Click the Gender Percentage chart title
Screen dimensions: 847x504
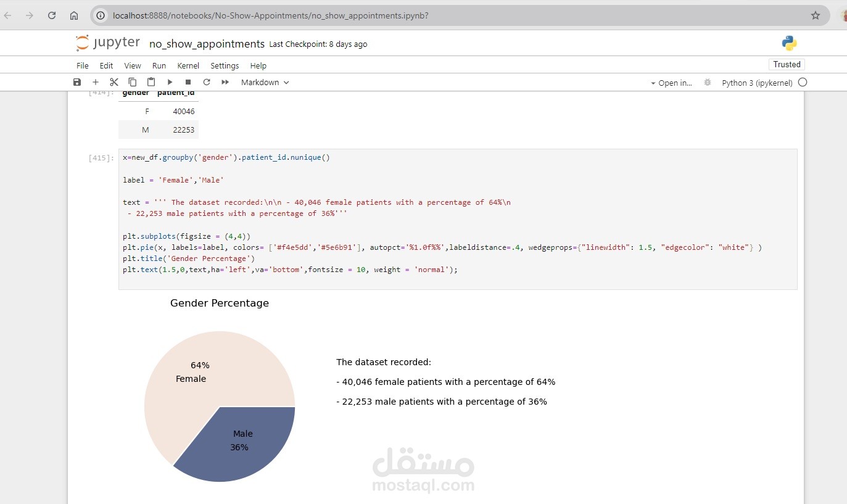(220, 303)
